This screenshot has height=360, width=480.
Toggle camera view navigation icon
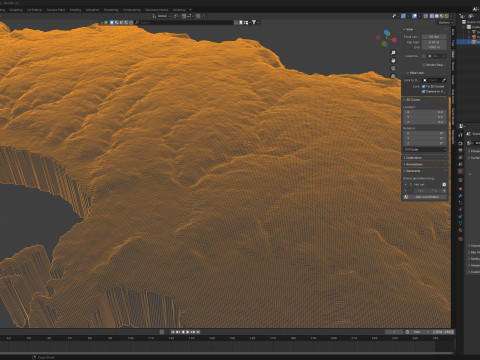point(393,68)
